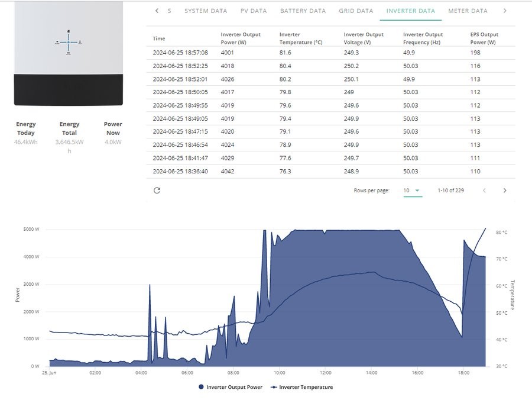Click the inverter device image
The width and height of the screenshot is (532, 400).
[69, 53]
